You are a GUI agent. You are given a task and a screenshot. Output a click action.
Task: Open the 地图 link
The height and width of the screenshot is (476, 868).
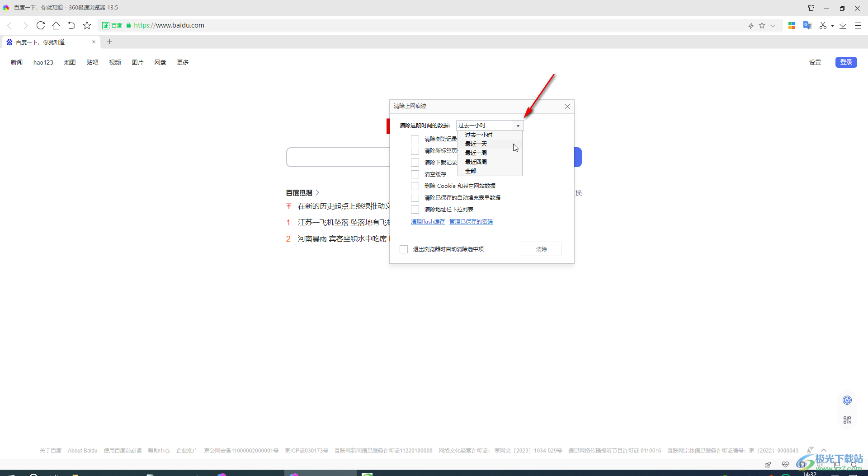(x=70, y=62)
